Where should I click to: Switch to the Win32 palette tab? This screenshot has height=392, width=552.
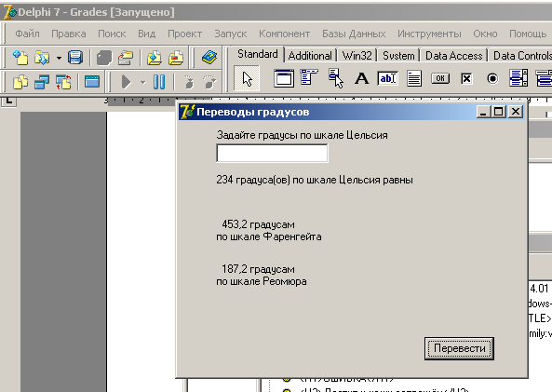pyautogui.click(x=357, y=56)
